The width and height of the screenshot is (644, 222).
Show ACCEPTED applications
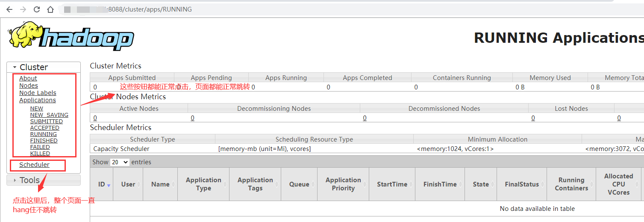pyautogui.click(x=45, y=128)
